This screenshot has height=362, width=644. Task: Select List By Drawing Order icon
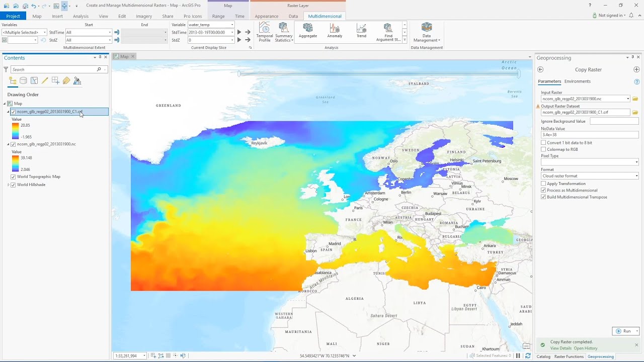coord(13,80)
